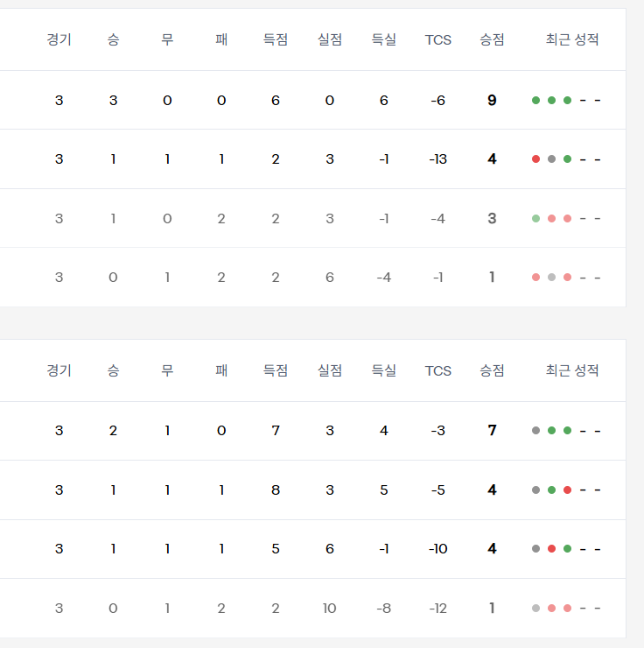Click the gray draw dot in the TCS -13 row

(x=551, y=159)
